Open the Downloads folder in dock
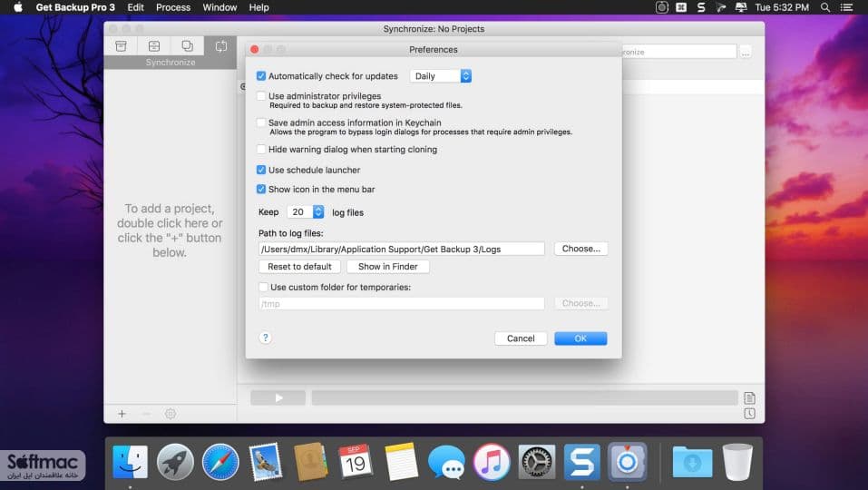 [x=692, y=462]
